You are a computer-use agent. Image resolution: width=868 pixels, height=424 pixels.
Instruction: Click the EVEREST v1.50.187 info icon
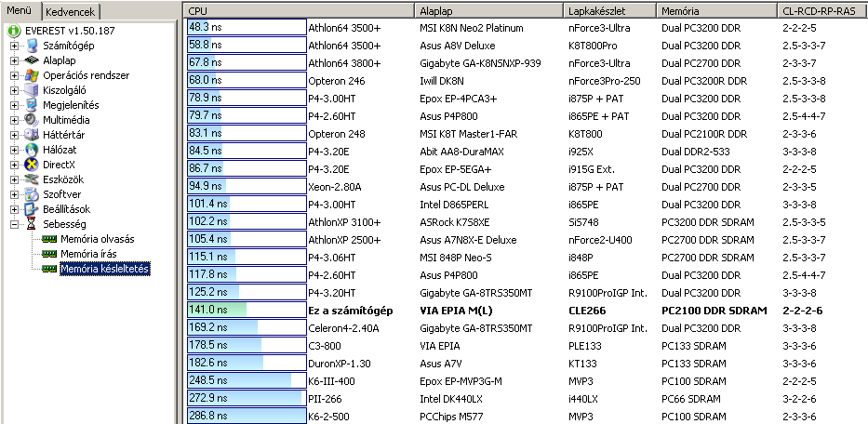(14, 31)
